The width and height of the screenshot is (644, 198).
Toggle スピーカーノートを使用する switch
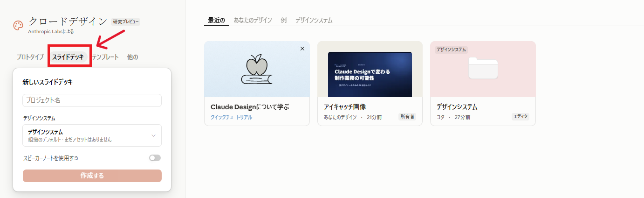coord(155,158)
